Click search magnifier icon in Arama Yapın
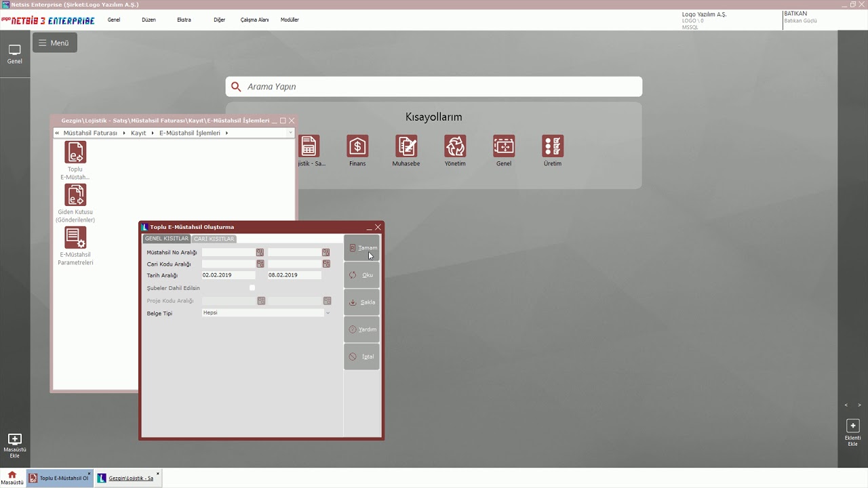868x488 pixels. point(236,87)
